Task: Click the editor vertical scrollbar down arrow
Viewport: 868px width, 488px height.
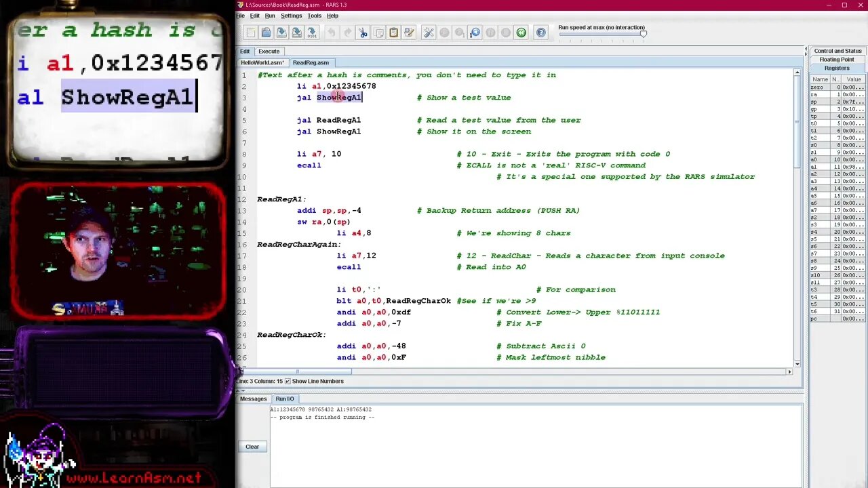Action: point(797,363)
